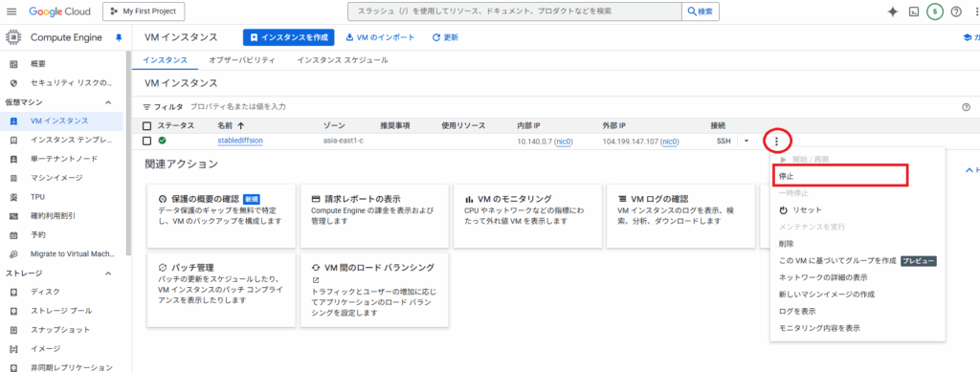Open the Gemini sparkle icon
The image size is (980, 372).
(893, 11)
